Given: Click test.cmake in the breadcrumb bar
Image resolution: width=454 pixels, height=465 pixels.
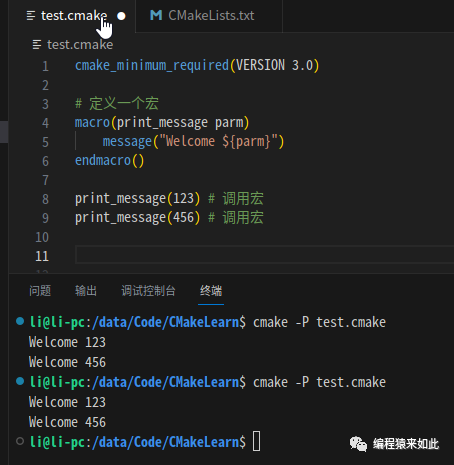Looking at the screenshot, I should 80,45.
